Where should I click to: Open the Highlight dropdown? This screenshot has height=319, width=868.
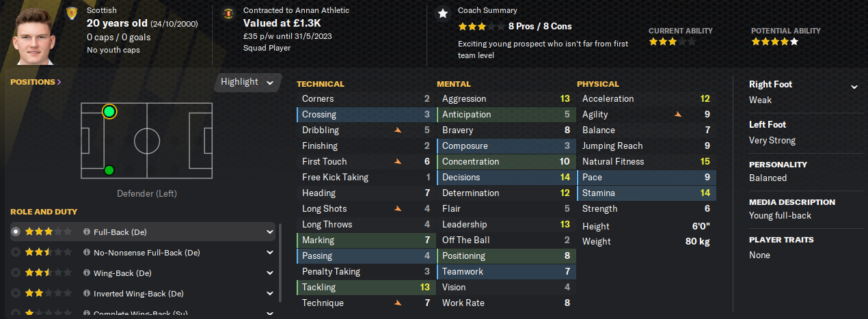pyautogui.click(x=247, y=82)
